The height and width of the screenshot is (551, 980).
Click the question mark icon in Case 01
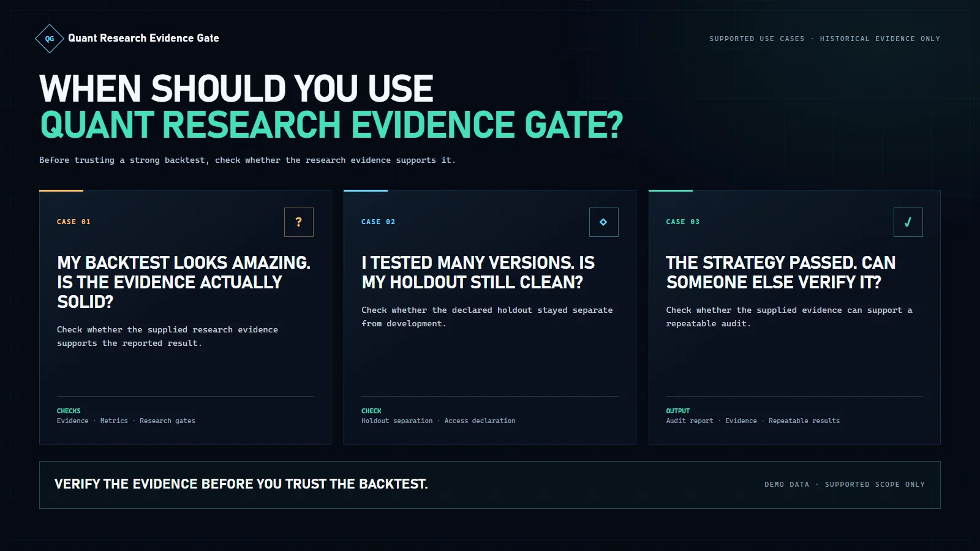[x=299, y=222]
